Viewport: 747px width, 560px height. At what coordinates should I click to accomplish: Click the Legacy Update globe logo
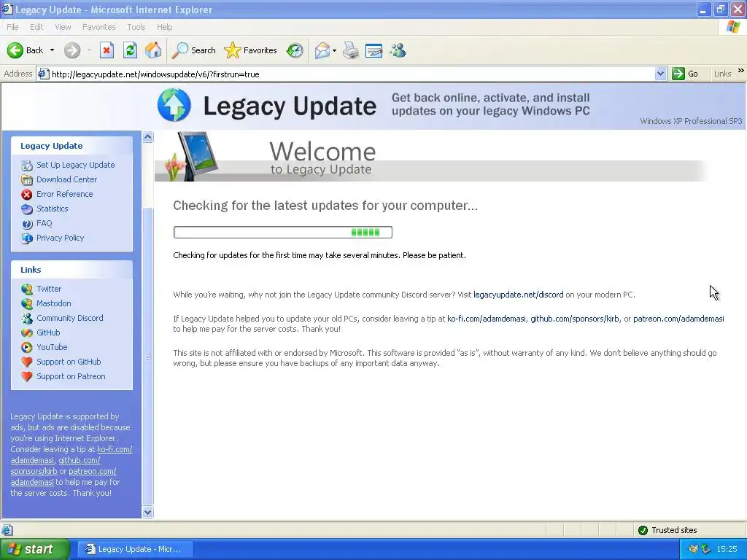[174, 105]
